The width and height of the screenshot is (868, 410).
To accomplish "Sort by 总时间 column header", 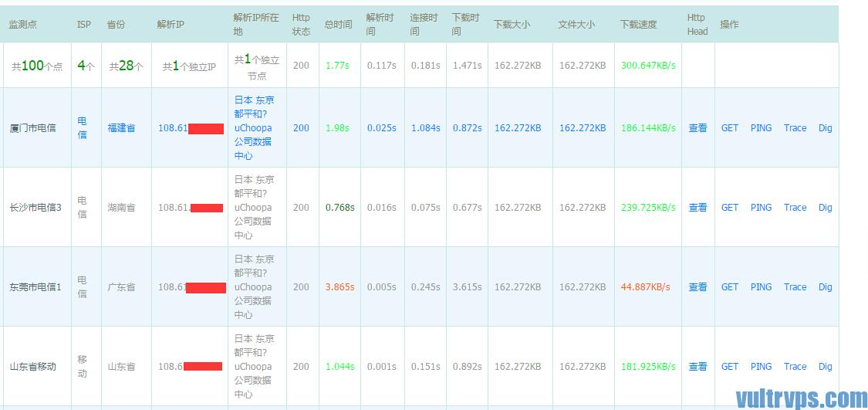I will pyautogui.click(x=338, y=25).
